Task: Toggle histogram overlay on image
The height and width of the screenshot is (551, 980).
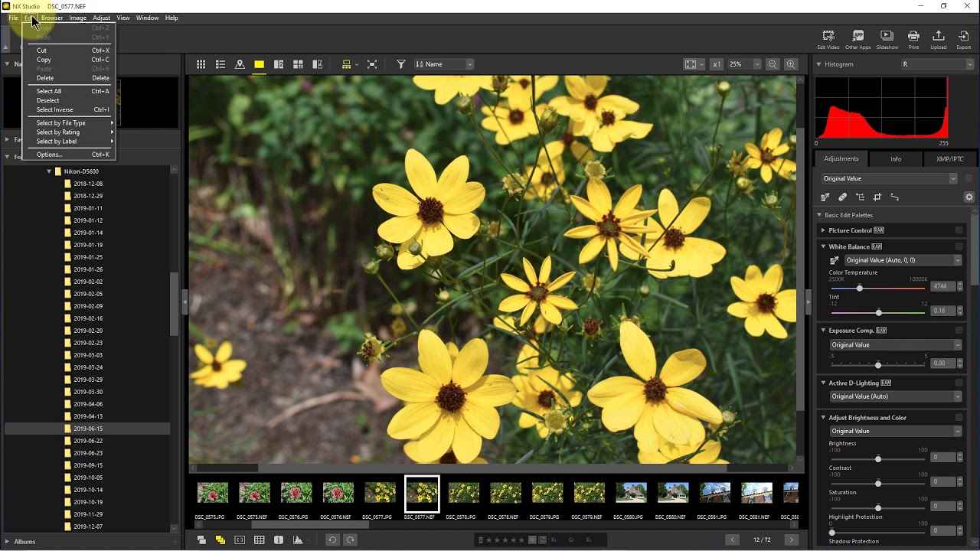Action: (298, 540)
